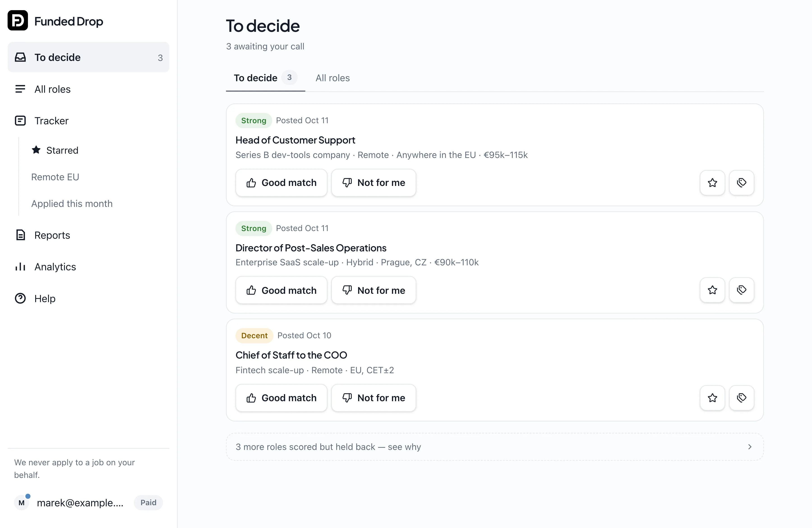Star the Chief of Staff to the COO role

(712, 398)
